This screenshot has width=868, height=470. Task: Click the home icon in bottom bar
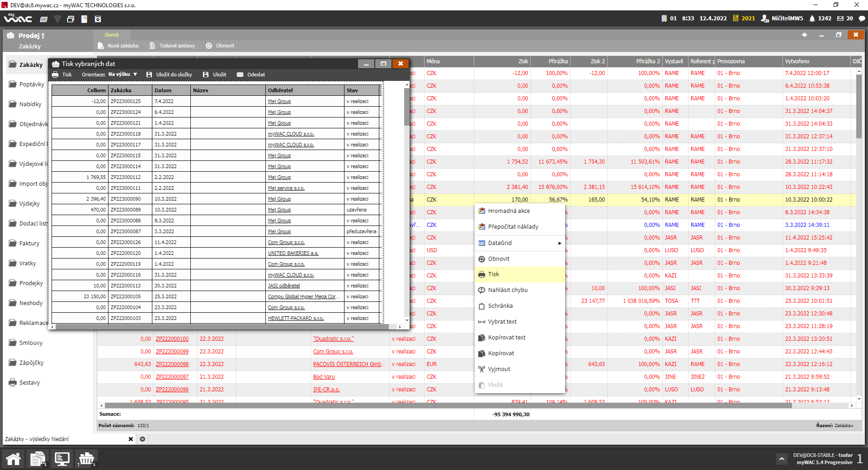coord(13,459)
